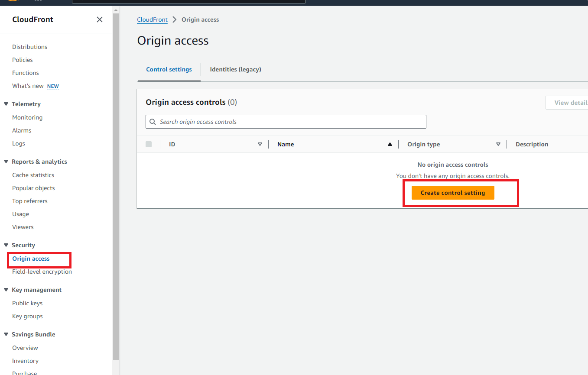Open Key groups page
588x375 pixels.
(27, 316)
